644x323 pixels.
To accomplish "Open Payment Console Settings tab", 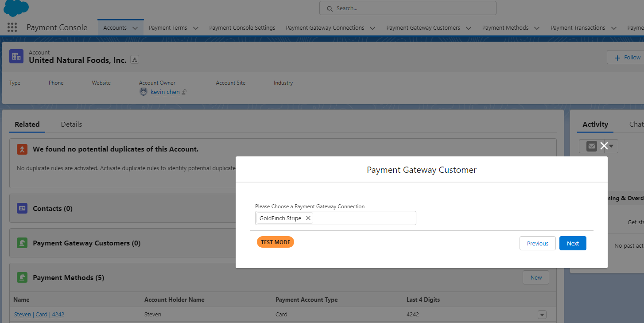I will [x=242, y=27].
